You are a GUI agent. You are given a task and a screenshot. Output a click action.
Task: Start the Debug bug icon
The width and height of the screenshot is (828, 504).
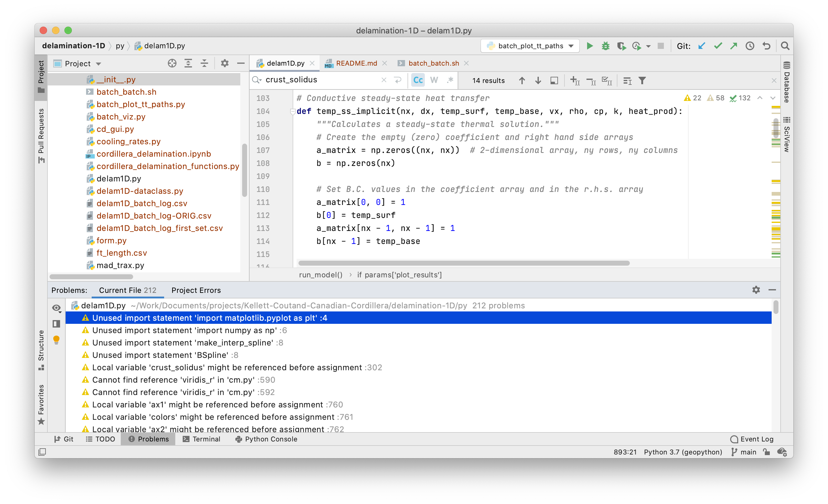click(606, 46)
